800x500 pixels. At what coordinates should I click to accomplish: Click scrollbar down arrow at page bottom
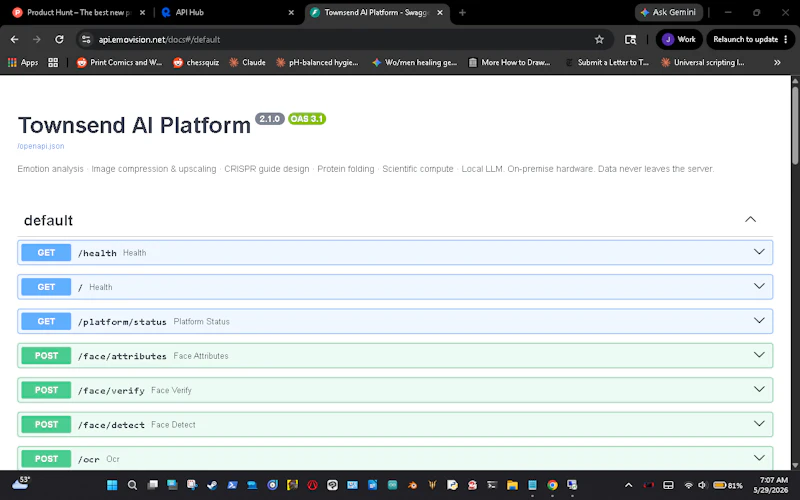[795, 465]
